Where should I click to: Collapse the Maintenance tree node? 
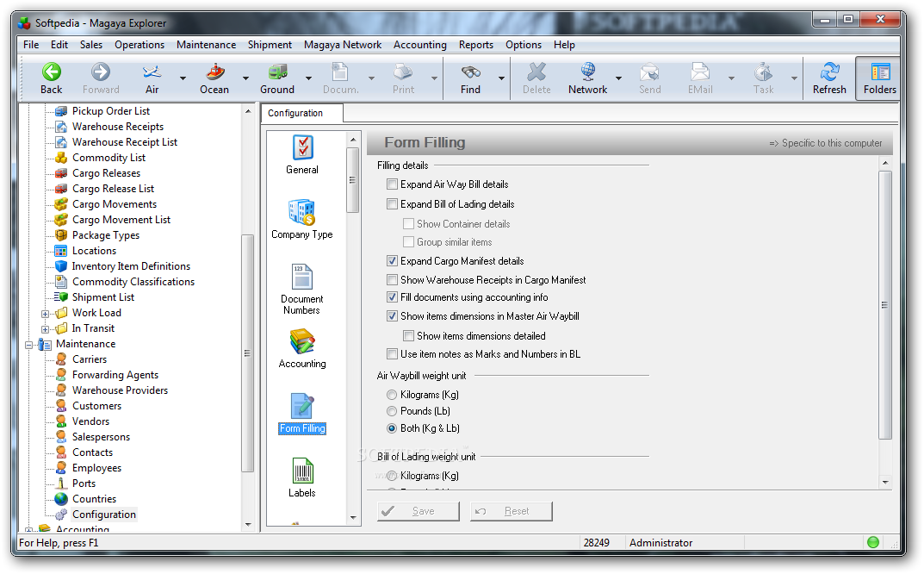pos(28,345)
